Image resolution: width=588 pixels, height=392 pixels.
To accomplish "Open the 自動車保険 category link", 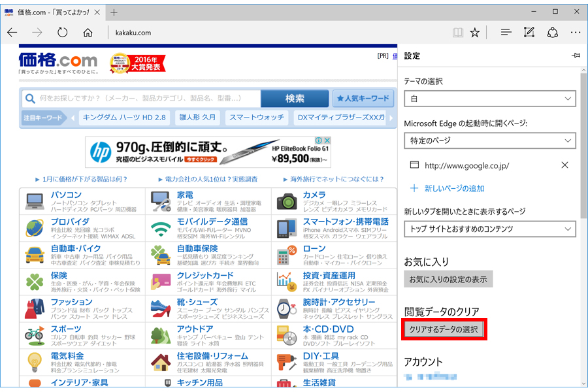I will (197, 248).
